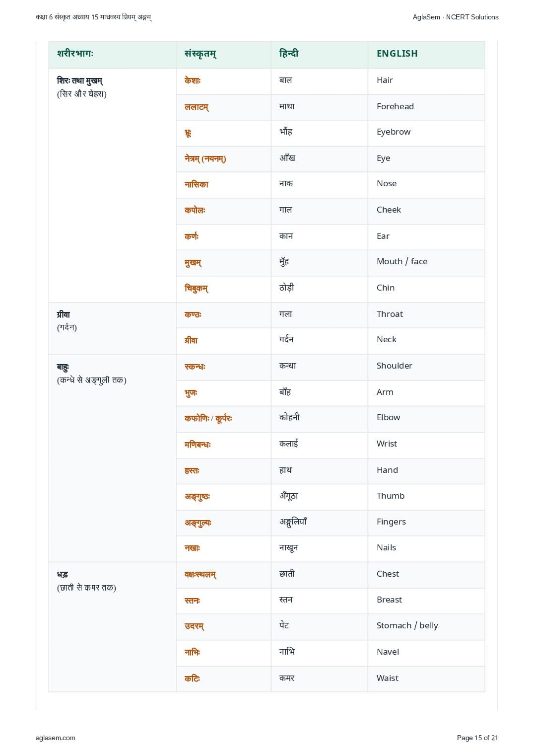
Task: Click the AglaSem NCERT Solutions header text
Action: point(456,17)
